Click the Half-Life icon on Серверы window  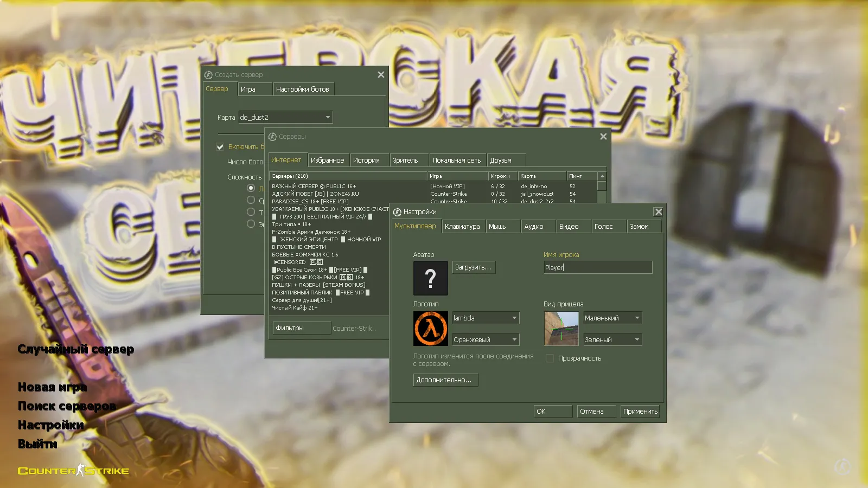pyautogui.click(x=273, y=137)
